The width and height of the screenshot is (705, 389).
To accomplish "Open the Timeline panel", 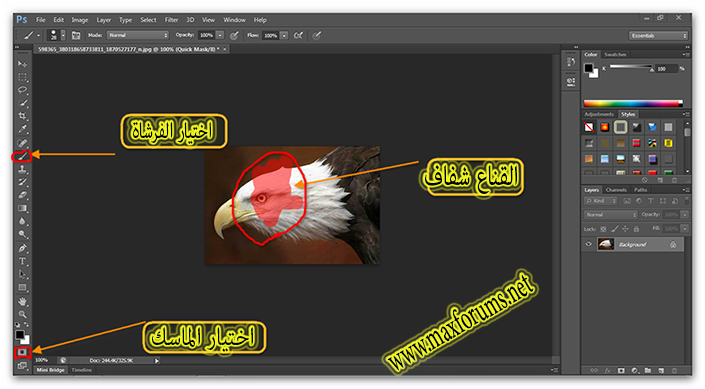I will tap(81, 370).
